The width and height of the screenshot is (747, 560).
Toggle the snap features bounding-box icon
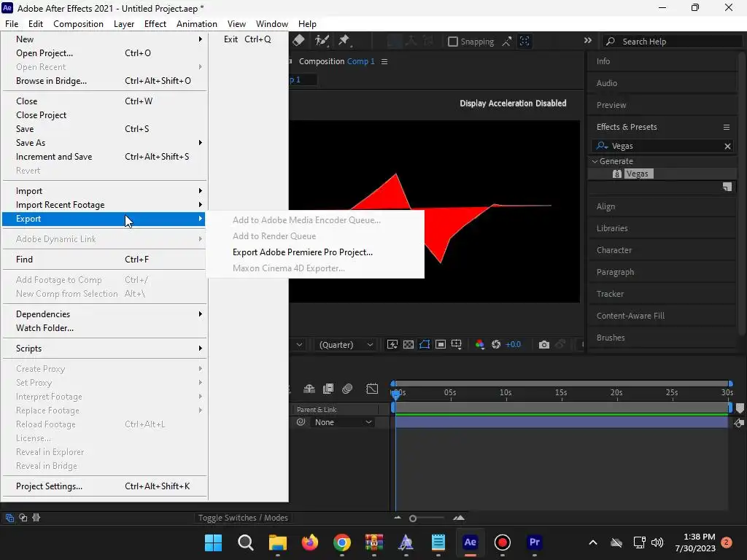click(525, 42)
